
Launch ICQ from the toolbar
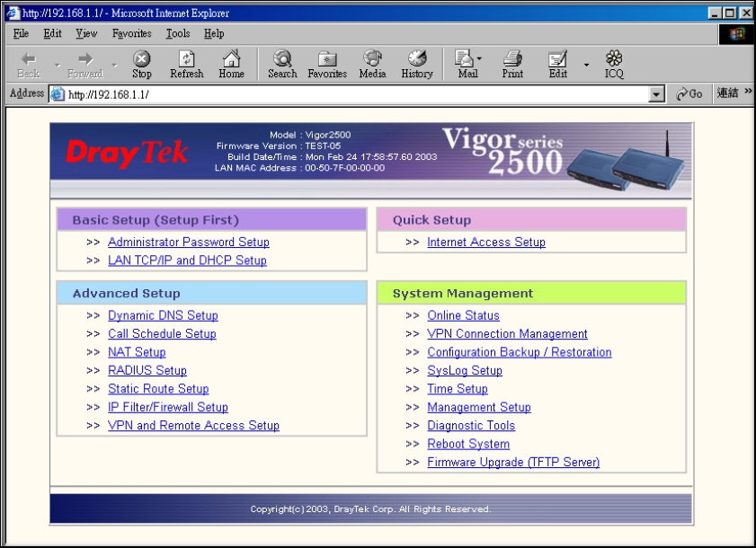(614, 64)
